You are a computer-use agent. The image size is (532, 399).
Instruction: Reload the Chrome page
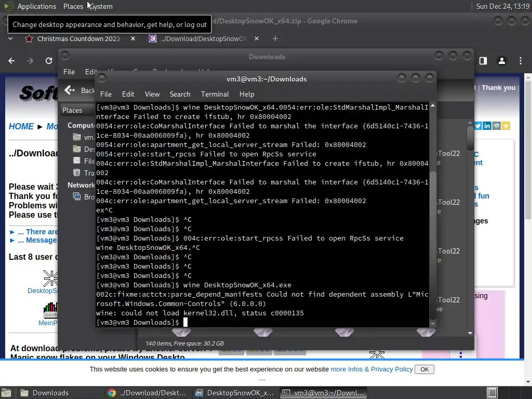click(x=49, y=61)
